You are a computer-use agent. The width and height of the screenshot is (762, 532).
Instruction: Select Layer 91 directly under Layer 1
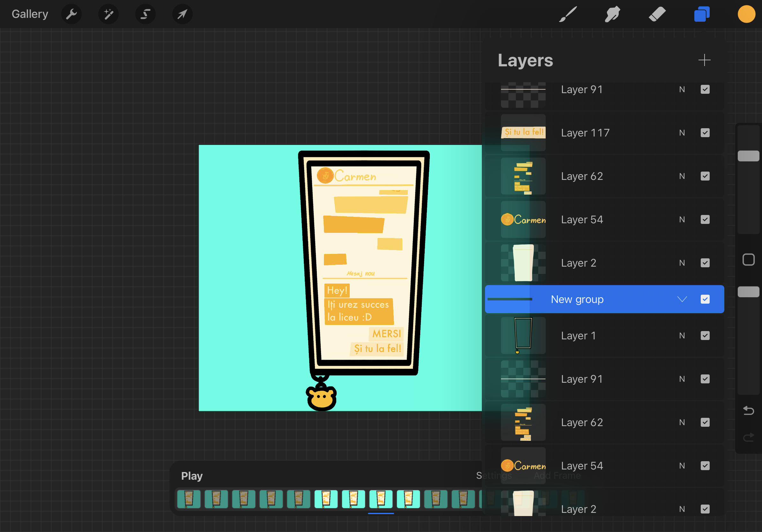[604, 379]
